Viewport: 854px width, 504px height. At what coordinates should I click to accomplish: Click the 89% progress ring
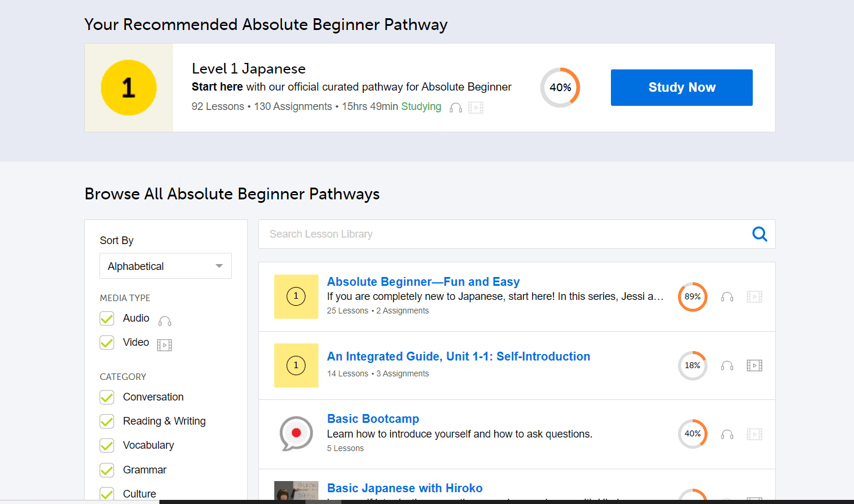click(692, 297)
